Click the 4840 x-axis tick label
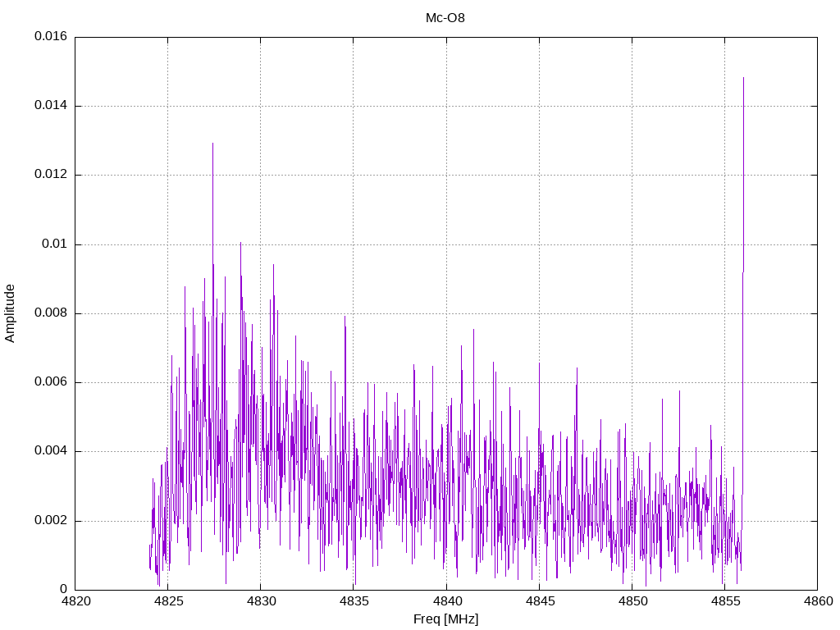 click(x=446, y=601)
